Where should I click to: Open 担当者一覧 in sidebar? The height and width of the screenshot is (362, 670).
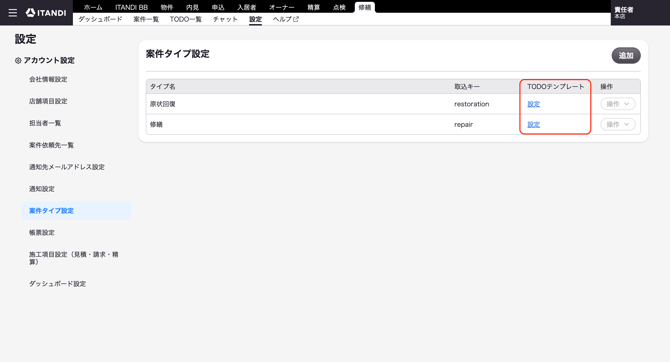45,123
